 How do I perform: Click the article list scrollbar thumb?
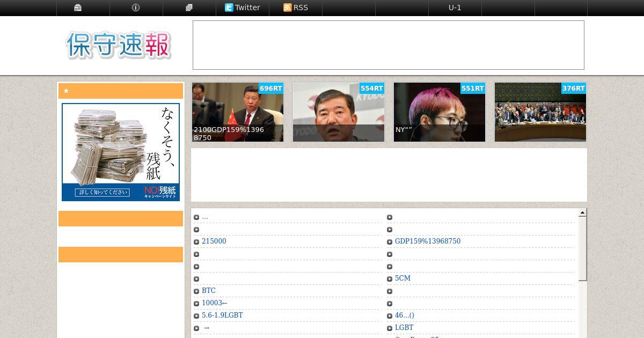(x=582, y=248)
